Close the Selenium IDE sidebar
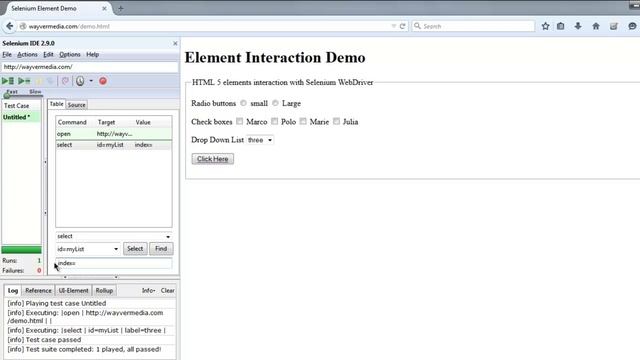Image resolution: width=640 pixels, height=360 pixels. pyautogui.click(x=175, y=43)
